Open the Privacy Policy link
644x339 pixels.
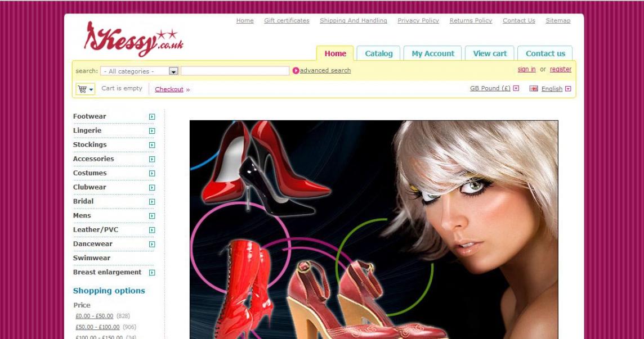pos(418,21)
